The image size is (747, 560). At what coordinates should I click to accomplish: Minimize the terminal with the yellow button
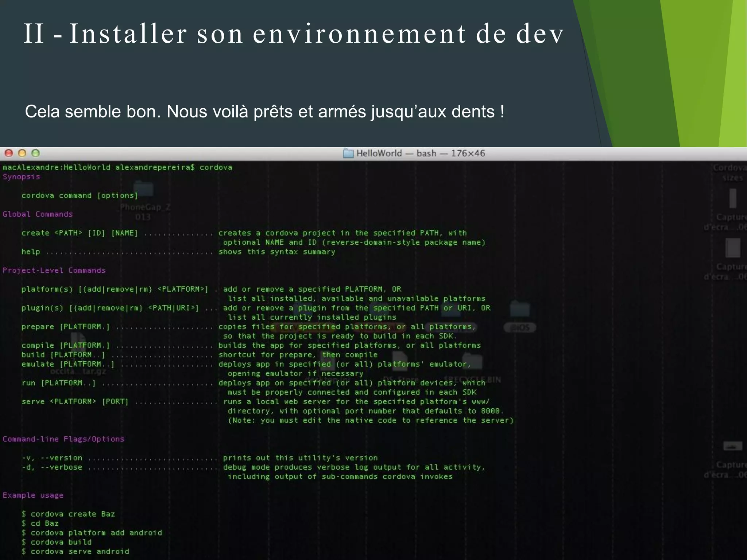pyautogui.click(x=22, y=153)
